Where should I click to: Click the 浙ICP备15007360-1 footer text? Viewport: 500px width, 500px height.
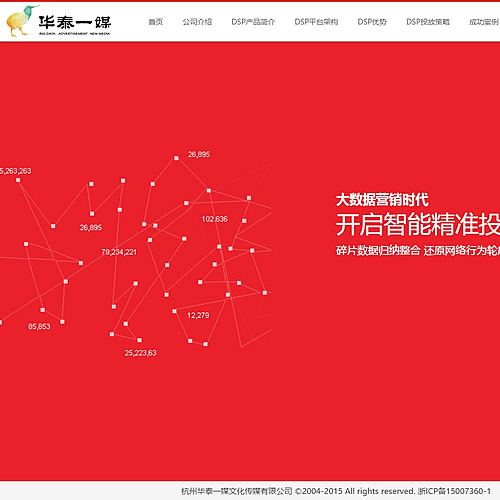point(454,491)
